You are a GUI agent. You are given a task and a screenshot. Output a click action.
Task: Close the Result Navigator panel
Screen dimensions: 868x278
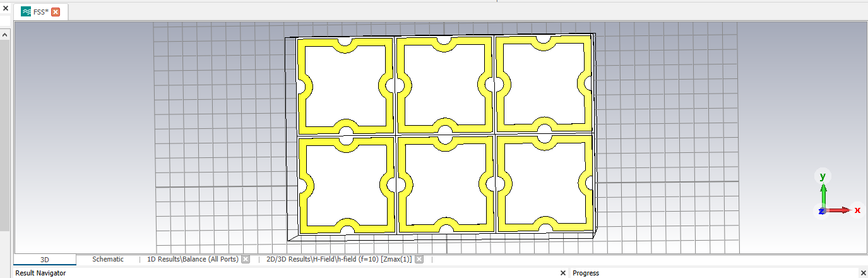(x=563, y=273)
